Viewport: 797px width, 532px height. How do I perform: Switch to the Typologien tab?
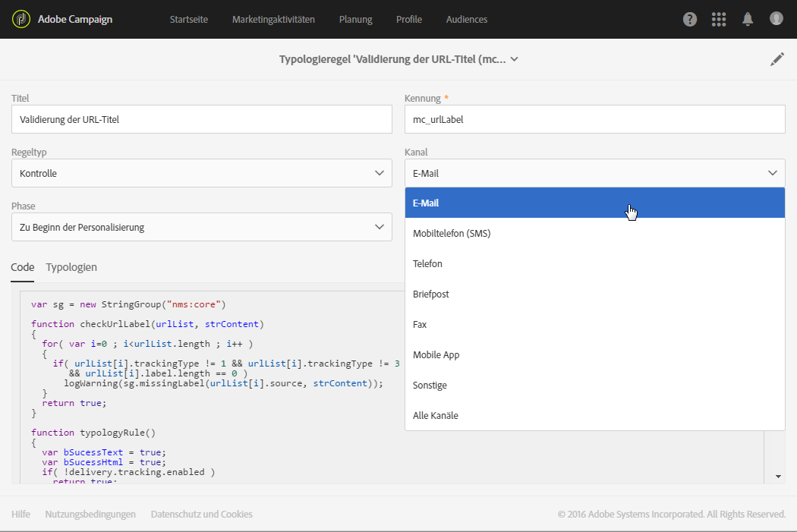click(71, 267)
